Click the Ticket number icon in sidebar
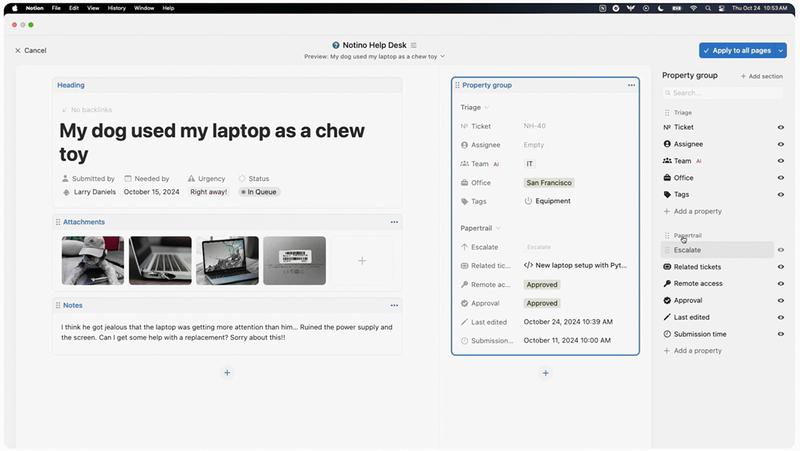Image resolution: width=800 pixels, height=451 pixels. click(x=667, y=127)
